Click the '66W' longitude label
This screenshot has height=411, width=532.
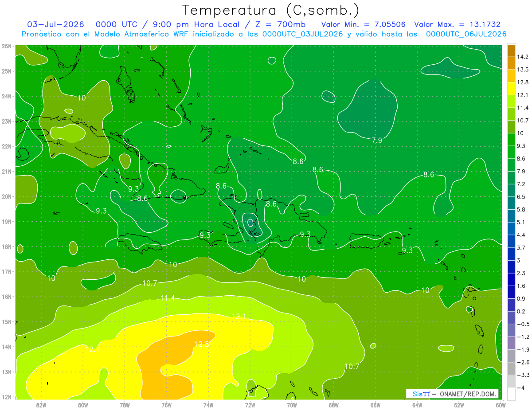(375, 405)
